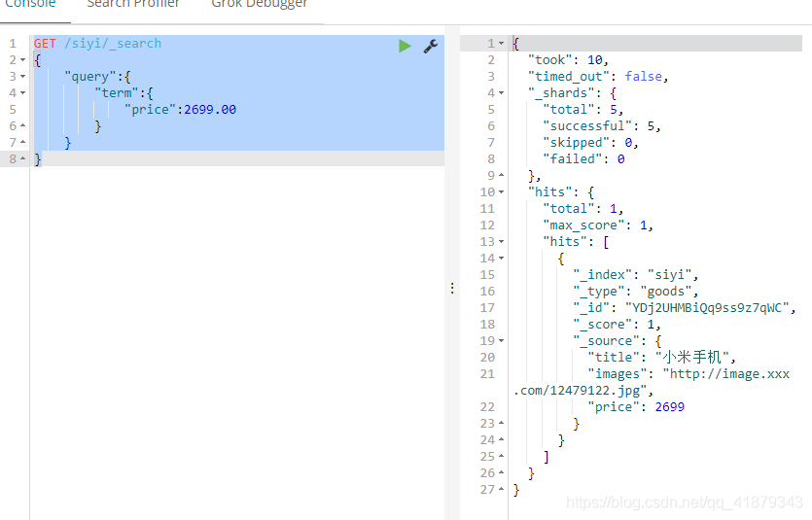Click the 2699.00 price value in request

point(210,110)
